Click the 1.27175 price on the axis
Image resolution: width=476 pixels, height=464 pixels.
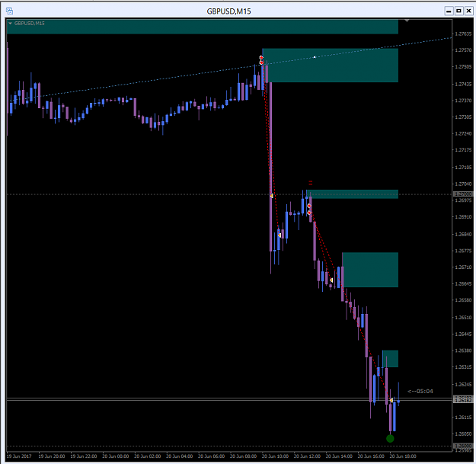463,150
